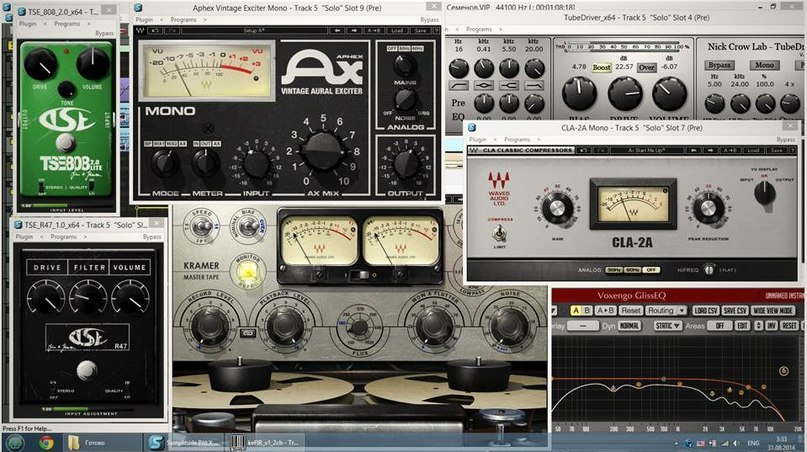The image size is (807, 452).
Task: Select state B in Voxengo GlissEQ
Action: (587, 310)
